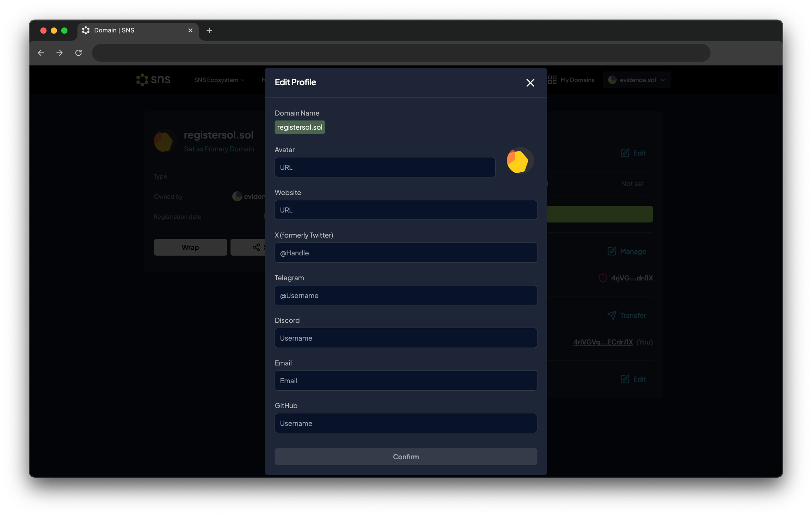Expand the SNS Ecosystem dropdown
Image resolution: width=812 pixels, height=516 pixels.
(219, 80)
